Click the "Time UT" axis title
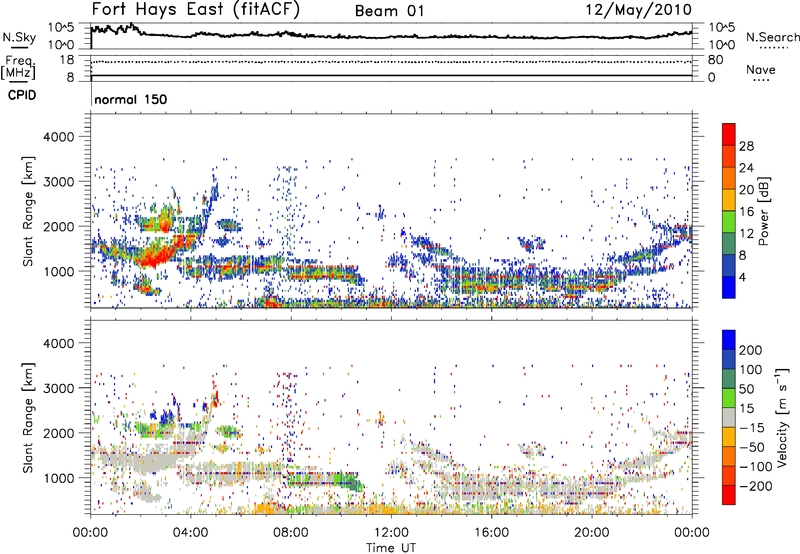The height and width of the screenshot is (554, 800). (391, 548)
